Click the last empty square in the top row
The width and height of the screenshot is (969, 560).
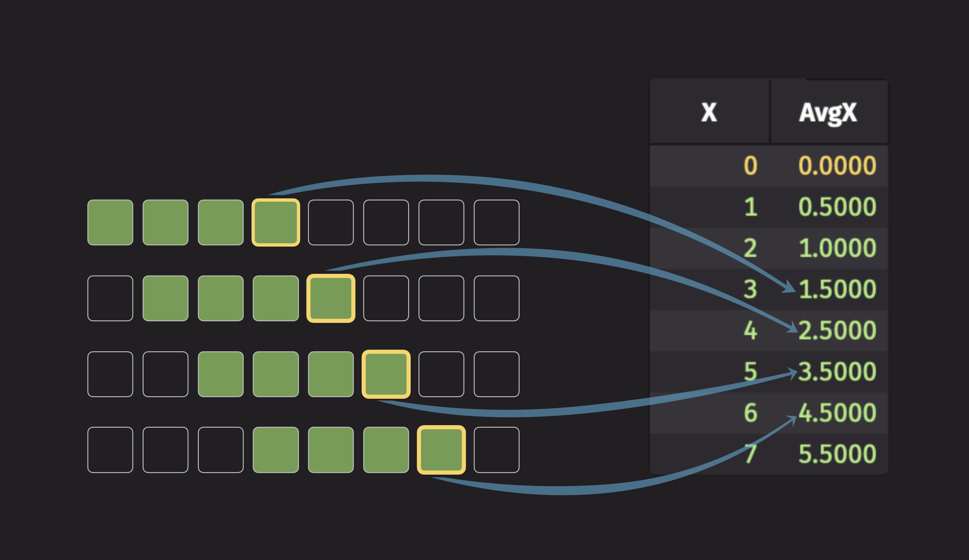click(496, 223)
